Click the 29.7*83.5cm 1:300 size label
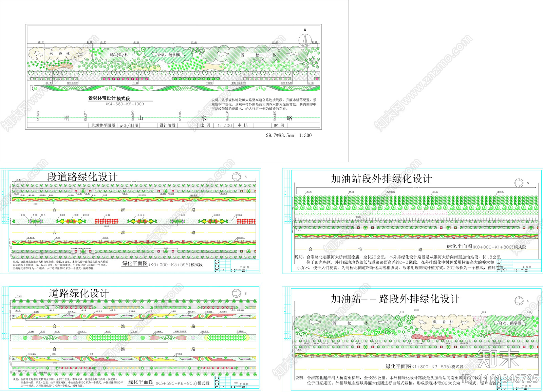The width and height of the screenshot is (543, 392). coord(288,135)
